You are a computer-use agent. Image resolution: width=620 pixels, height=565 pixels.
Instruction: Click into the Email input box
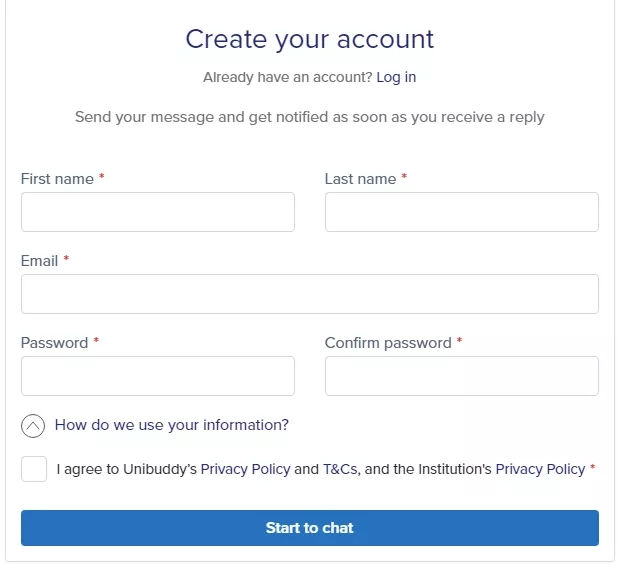point(310,294)
